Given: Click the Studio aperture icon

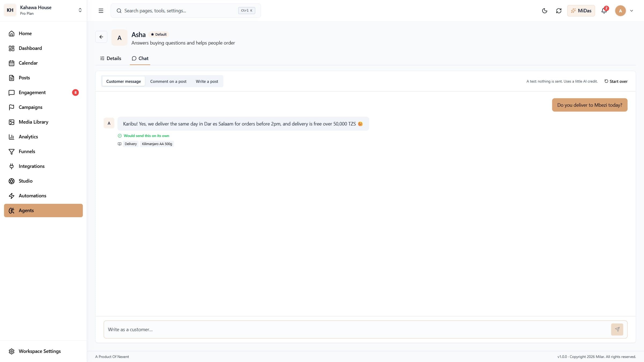Looking at the screenshot, I should (x=11, y=181).
